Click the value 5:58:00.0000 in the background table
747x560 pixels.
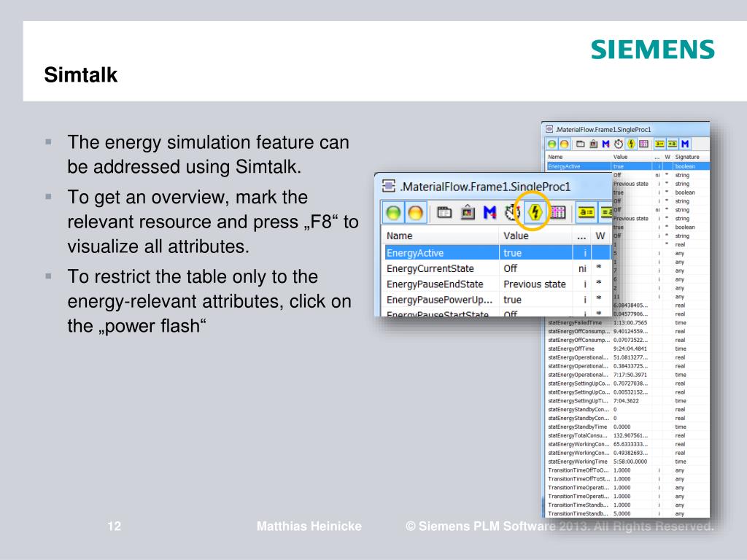630,462
